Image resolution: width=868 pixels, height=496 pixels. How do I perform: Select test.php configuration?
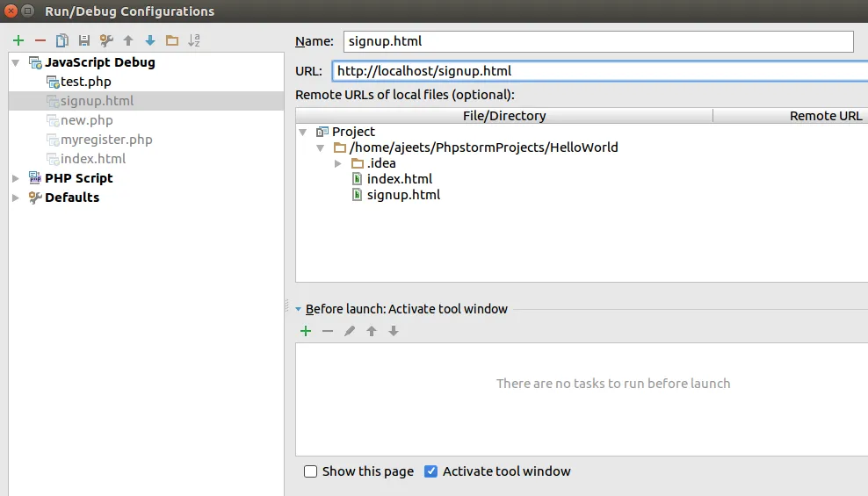85,82
